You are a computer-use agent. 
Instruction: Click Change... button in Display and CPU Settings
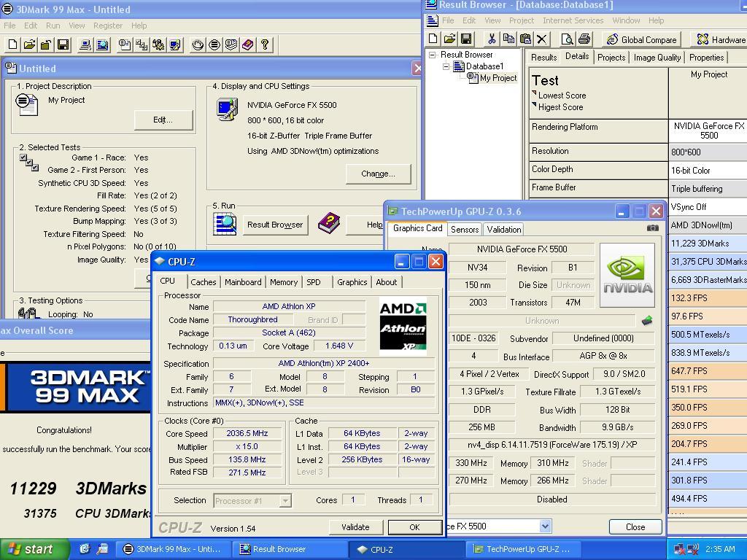(x=379, y=174)
